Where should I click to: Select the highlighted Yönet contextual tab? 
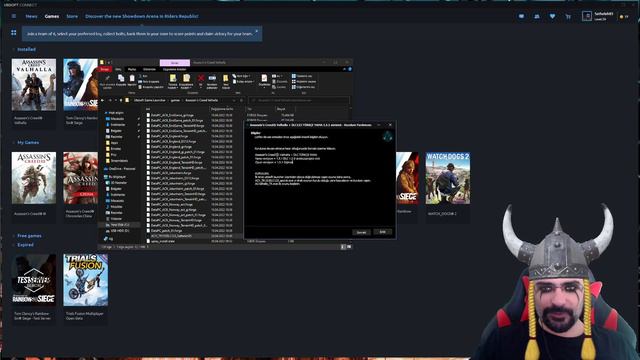pyautogui.click(x=175, y=63)
